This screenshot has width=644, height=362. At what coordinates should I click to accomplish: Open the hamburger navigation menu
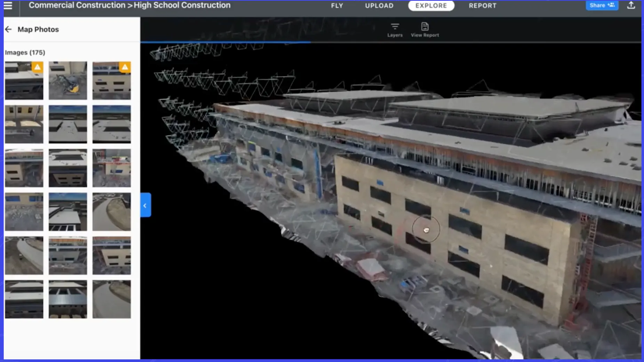pos(8,5)
